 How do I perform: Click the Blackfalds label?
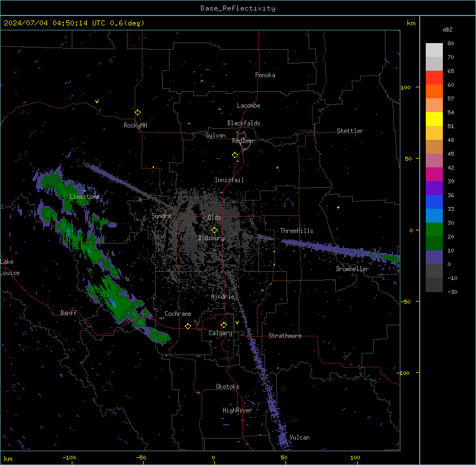tap(244, 123)
